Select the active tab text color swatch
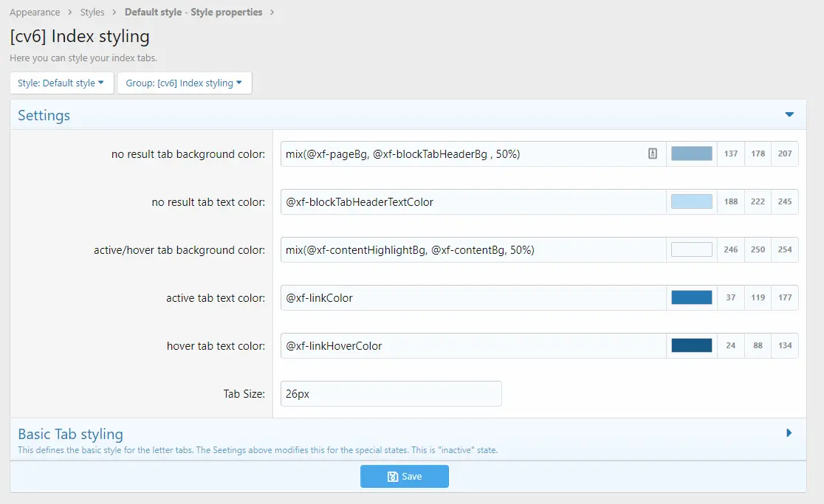The image size is (824, 504). pyautogui.click(x=691, y=297)
